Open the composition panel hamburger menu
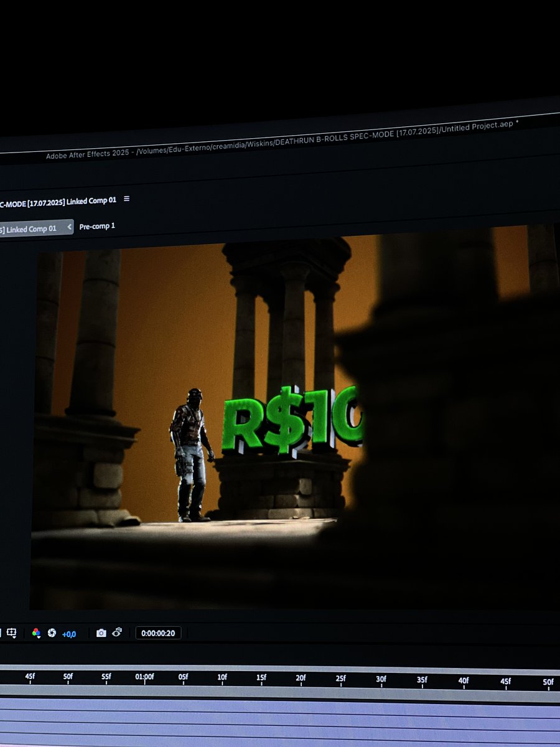The width and height of the screenshot is (560, 747). (126, 199)
